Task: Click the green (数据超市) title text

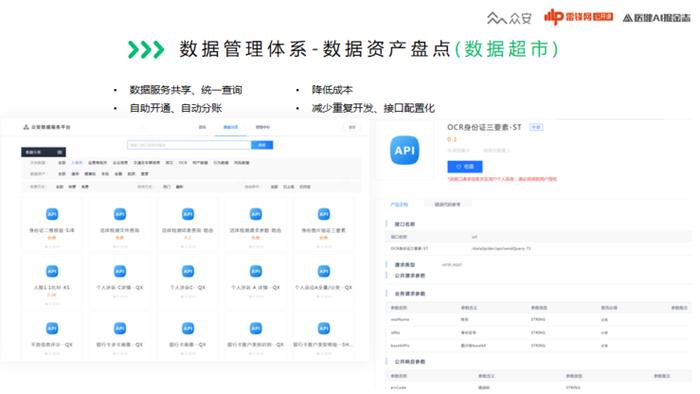Action: (x=507, y=49)
